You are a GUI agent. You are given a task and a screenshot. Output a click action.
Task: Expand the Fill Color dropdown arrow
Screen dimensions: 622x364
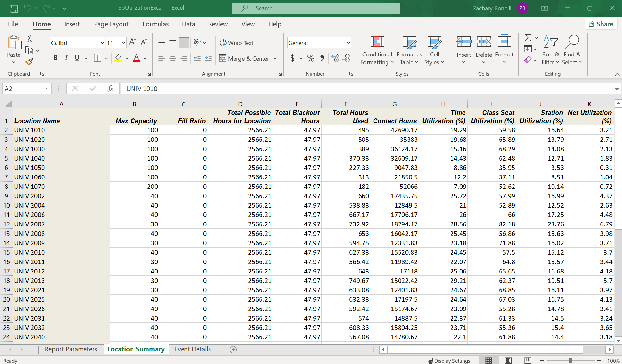pos(126,58)
